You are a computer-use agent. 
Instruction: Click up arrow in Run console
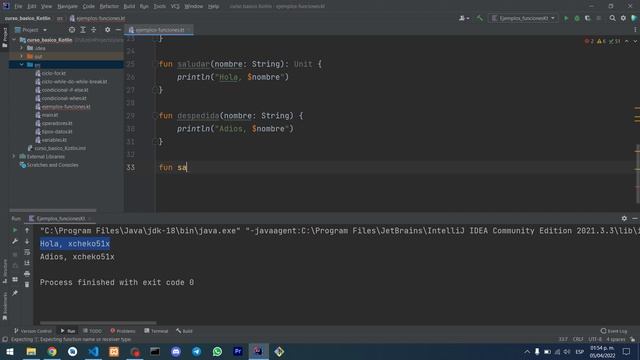[27, 230]
